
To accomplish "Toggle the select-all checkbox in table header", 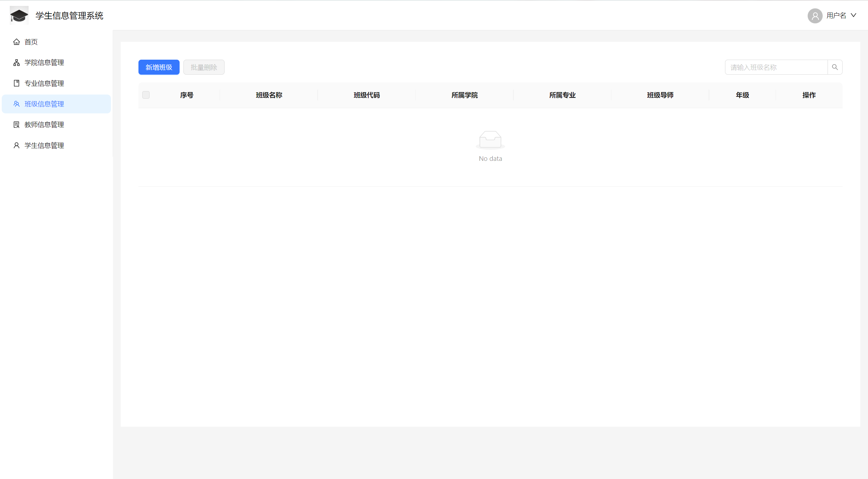I will point(146,95).
